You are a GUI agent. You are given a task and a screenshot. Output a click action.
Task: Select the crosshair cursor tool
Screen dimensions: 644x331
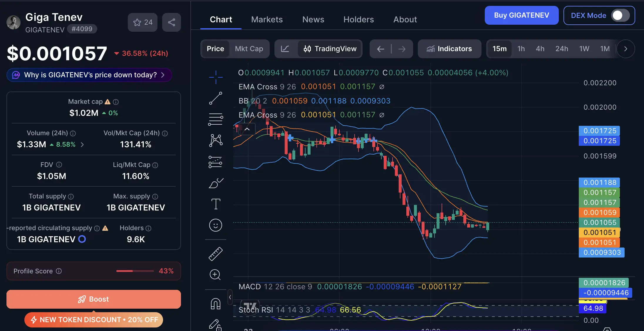216,77
